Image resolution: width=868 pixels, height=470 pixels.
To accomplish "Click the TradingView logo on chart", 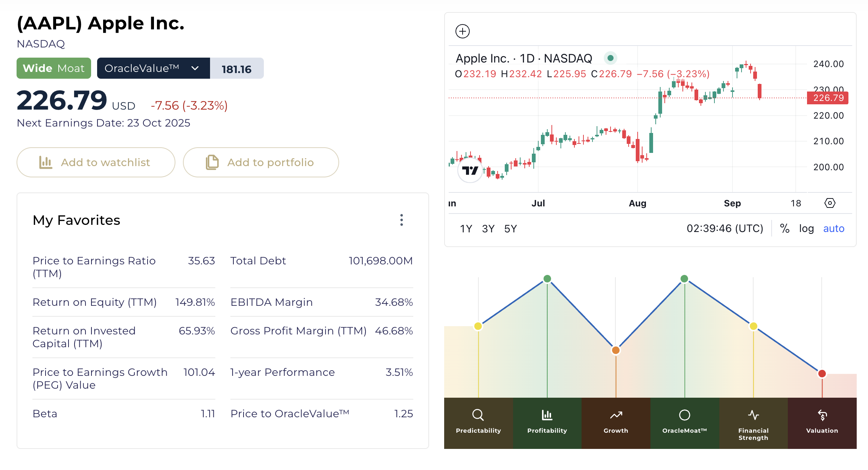I will tap(470, 171).
